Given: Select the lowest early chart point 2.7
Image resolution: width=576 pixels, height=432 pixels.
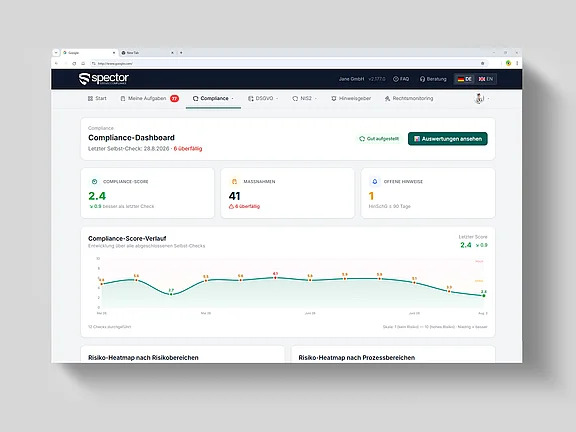Looking at the screenshot, I should tap(171, 294).
